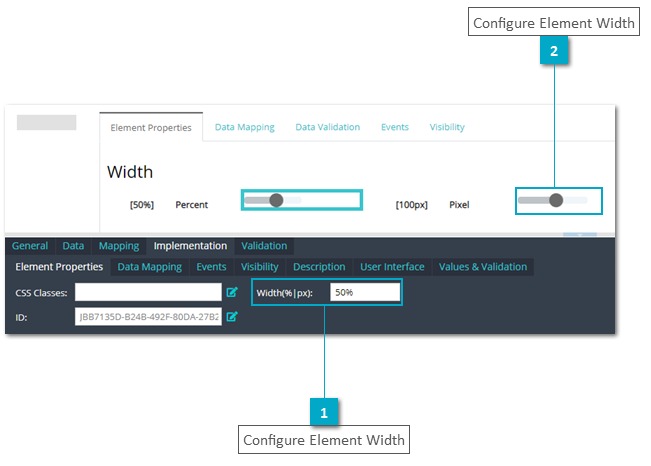Select the Implementation tab
This screenshot has width=651, height=466.
pos(190,246)
